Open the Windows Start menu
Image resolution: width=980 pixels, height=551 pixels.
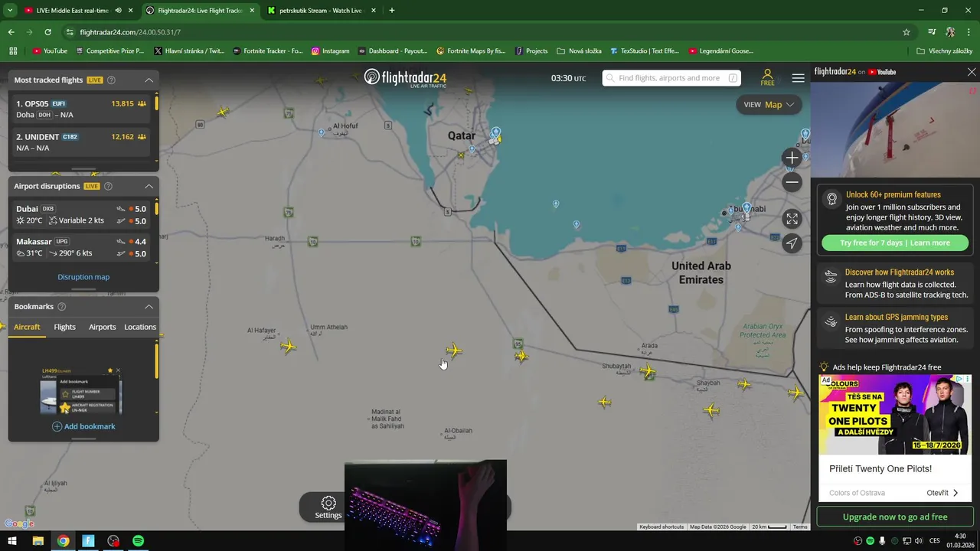tap(12, 541)
